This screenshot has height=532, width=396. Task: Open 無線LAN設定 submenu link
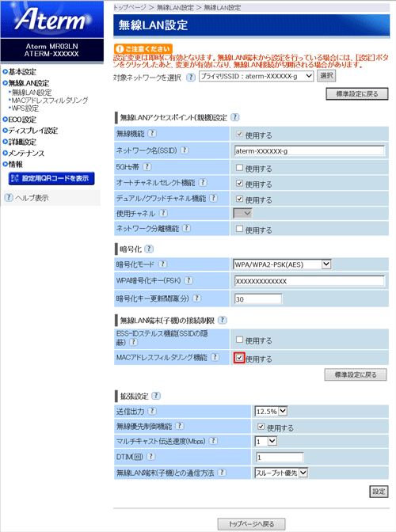point(32,93)
